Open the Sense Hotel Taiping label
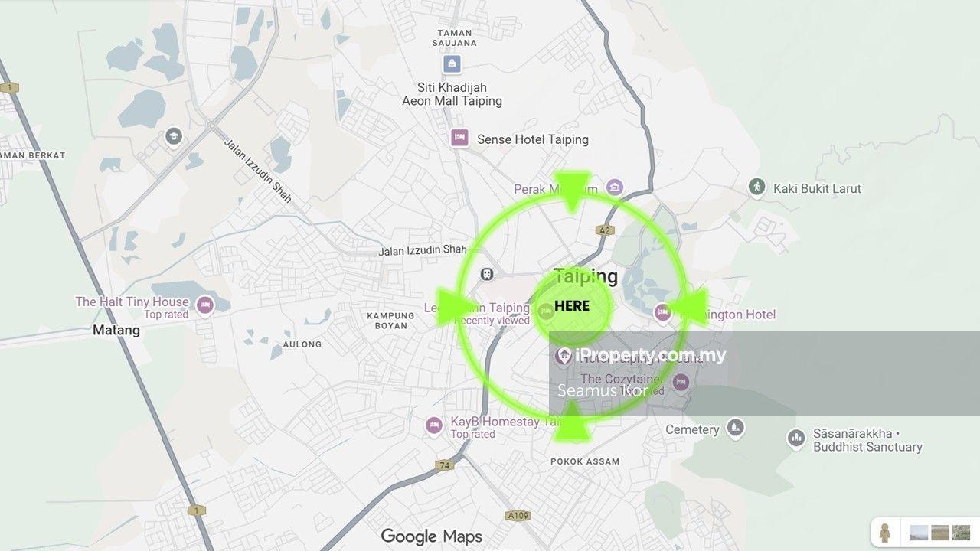Image resolution: width=980 pixels, height=551 pixels. click(x=533, y=139)
